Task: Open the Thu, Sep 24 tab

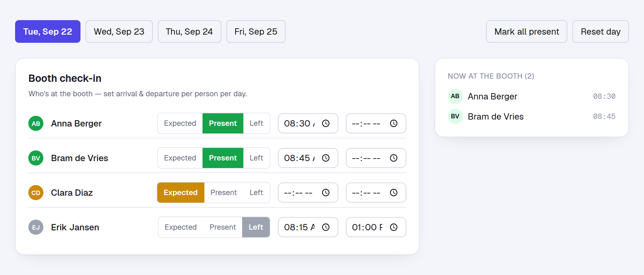Action: click(x=189, y=31)
